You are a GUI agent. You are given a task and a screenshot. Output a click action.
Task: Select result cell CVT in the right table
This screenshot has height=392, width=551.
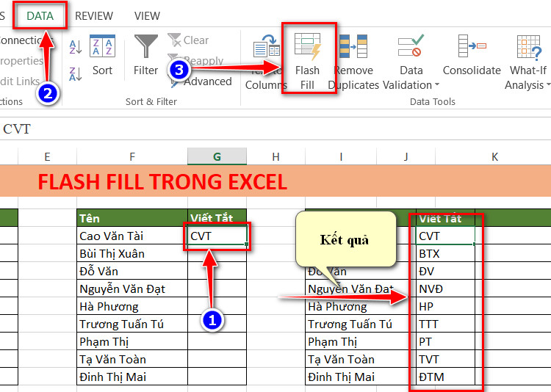tap(446, 236)
